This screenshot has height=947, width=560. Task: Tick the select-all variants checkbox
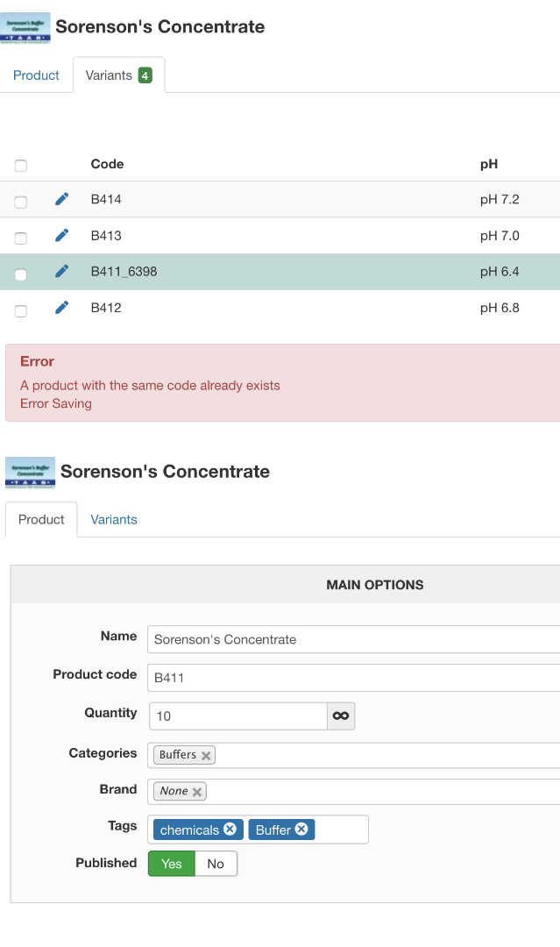click(x=21, y=166)
